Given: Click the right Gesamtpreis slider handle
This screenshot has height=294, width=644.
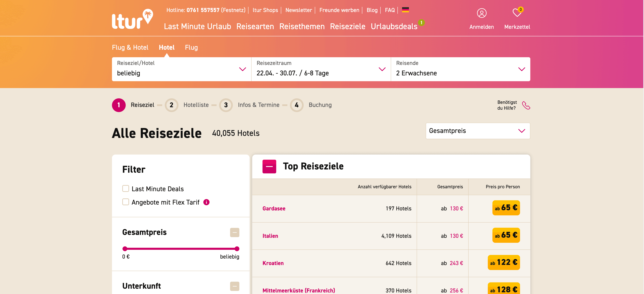Looking at the screenshot, I should click(237, 249).
